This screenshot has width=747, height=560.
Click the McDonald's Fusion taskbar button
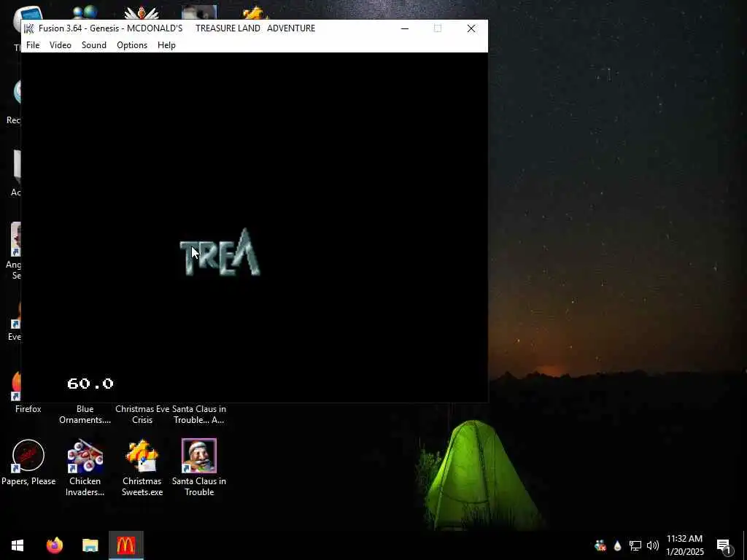125,545
